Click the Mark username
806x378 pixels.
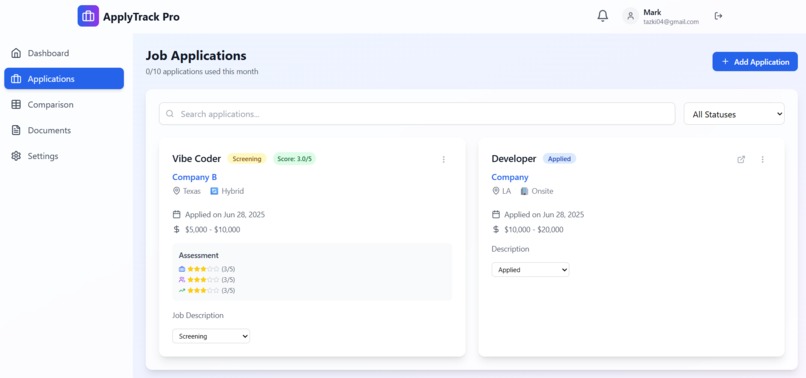point(652,12)
